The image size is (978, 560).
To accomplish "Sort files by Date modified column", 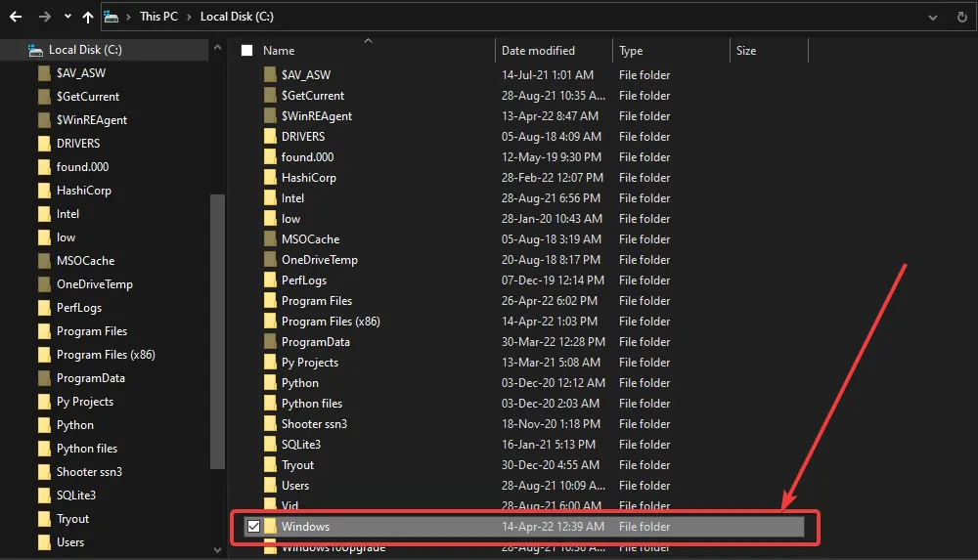I will tap(538, 51).
